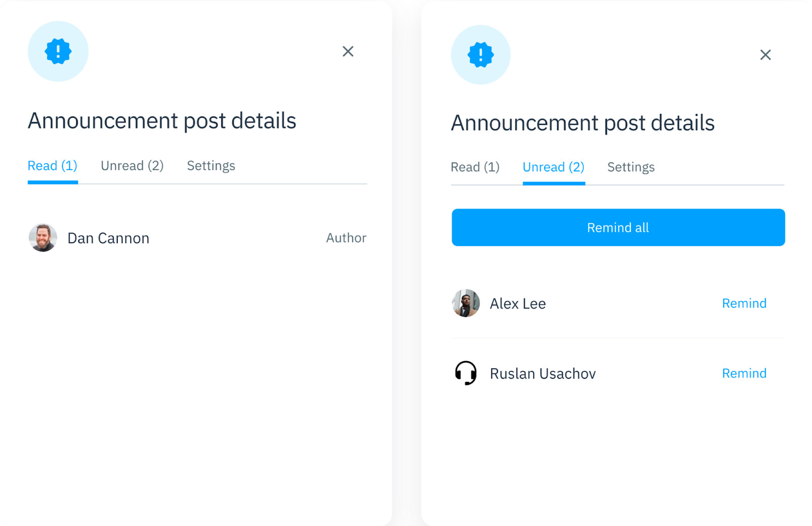Image resolution: width=812 pixels, height=526 pixels.
Task: Click the Alex Lee name
Action: (x=518, y=304)
